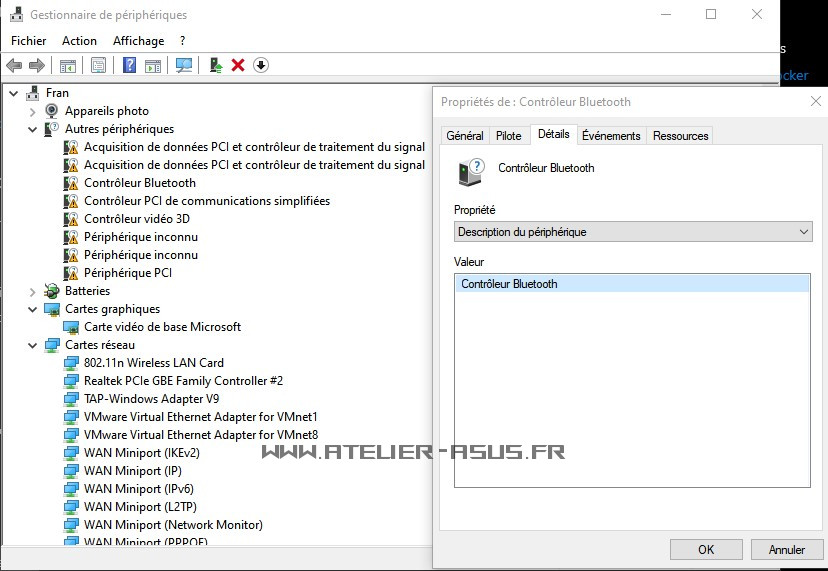The image size is (828, 571).
Task: Select second Acquisition de données PCI entry
Action: point(254,165)
